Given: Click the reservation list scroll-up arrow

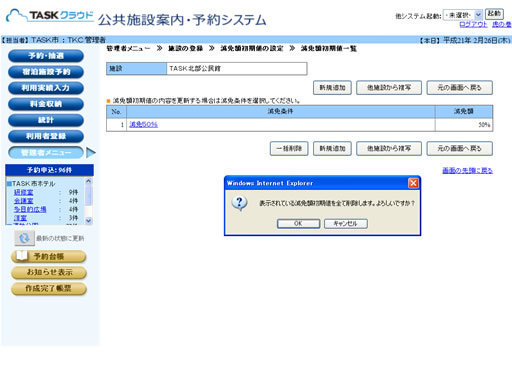Looking at the screenshot, I should point(88,181).
